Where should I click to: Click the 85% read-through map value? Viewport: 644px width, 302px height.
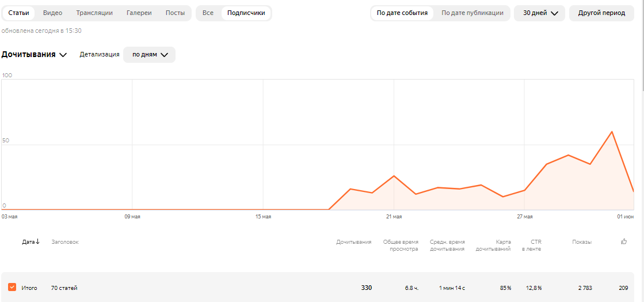[505, 288]
